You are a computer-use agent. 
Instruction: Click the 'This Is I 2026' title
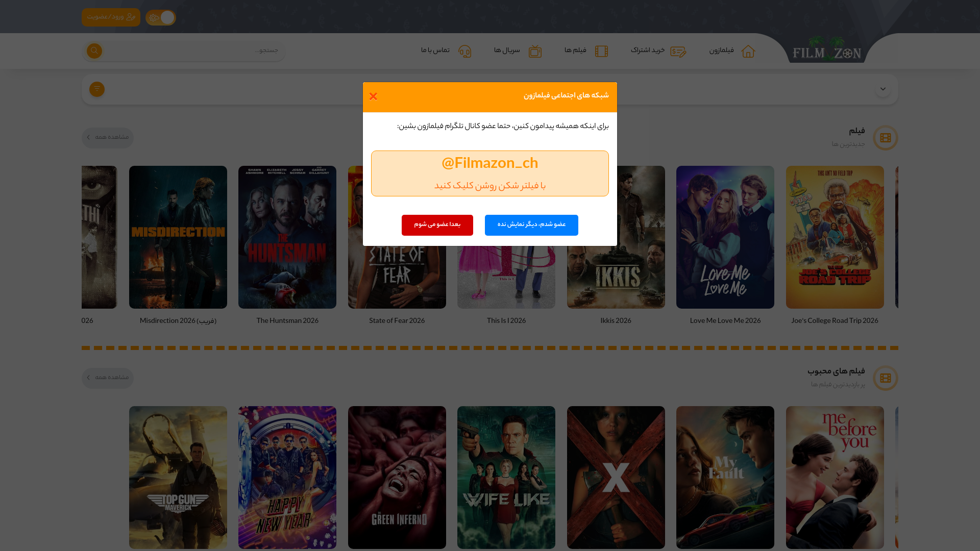tap(506, 321)
